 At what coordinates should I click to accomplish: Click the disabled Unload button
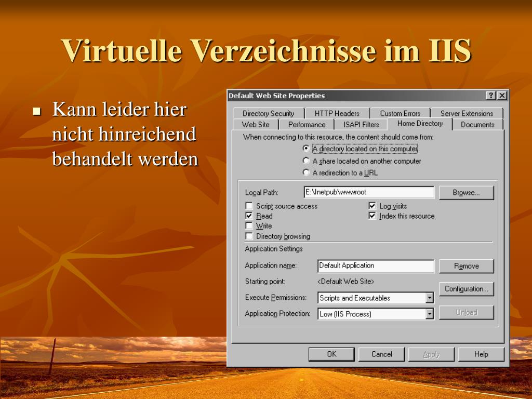[466, 312]
